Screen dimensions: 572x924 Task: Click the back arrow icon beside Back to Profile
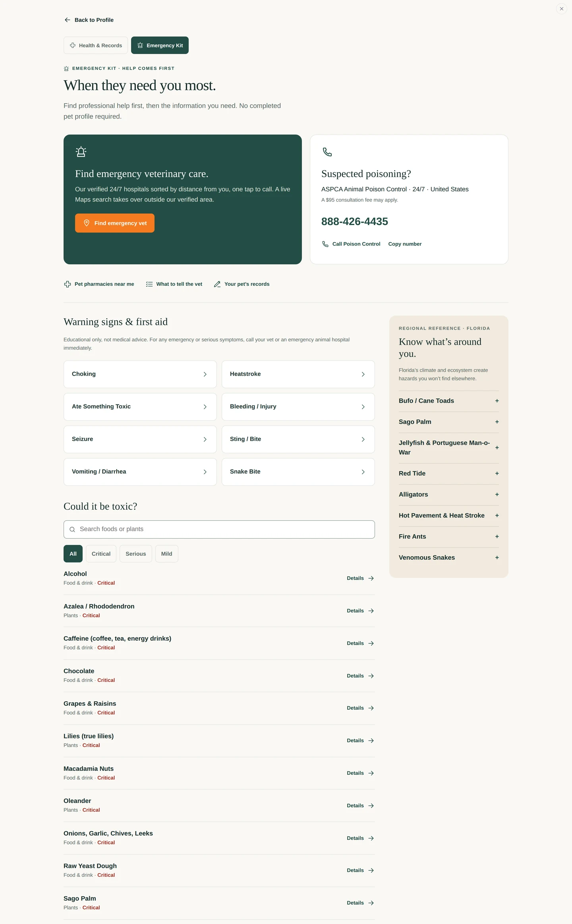(x=68, y=20)
